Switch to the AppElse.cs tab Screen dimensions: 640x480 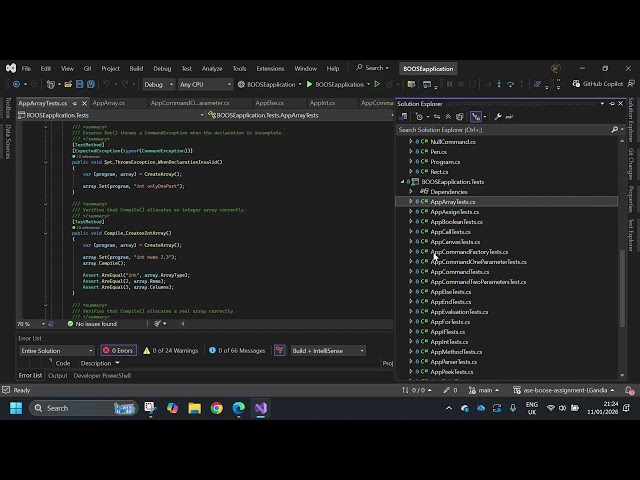pyautogui.click(x=269, y=103)
